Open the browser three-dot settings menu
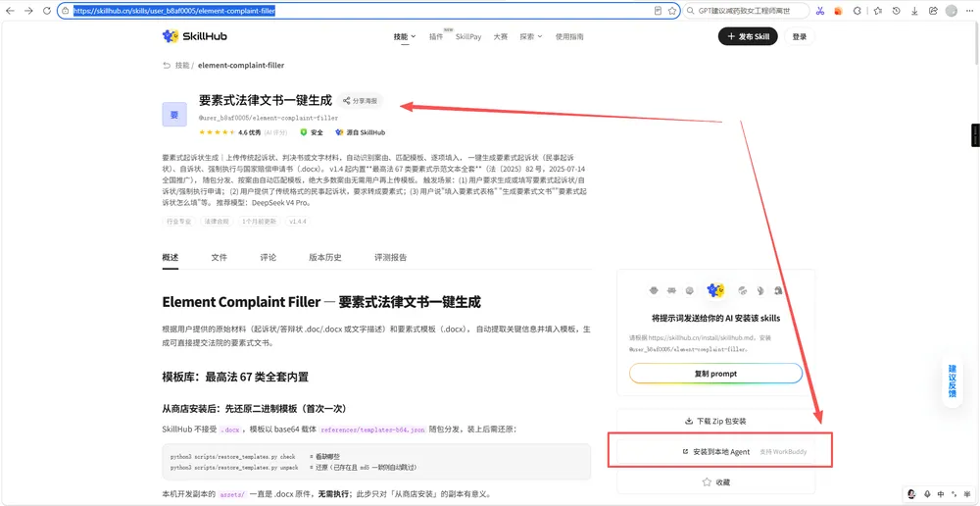Screen dimensions: 980x506 tap(969, 11)
